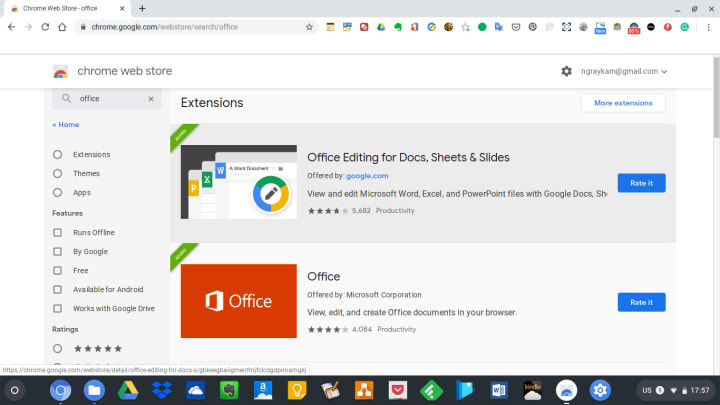
Task: Open the web store settings gear
Action: point(566,71)
